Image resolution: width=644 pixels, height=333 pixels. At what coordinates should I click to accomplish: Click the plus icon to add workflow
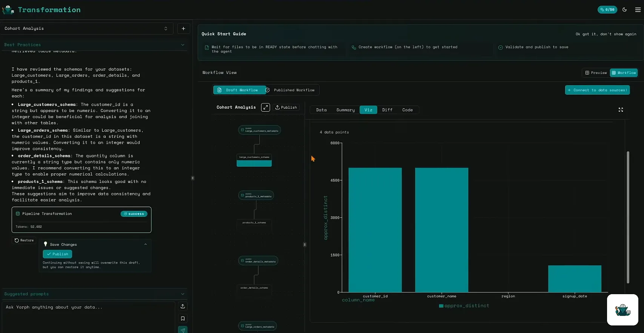pos(183,29)
